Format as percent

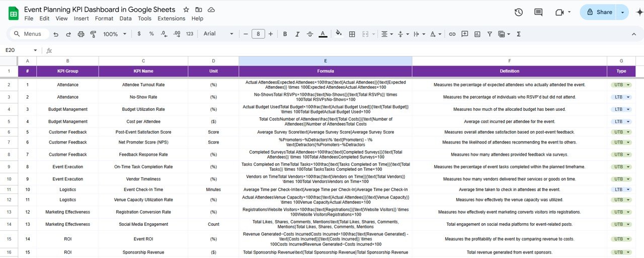151,34
